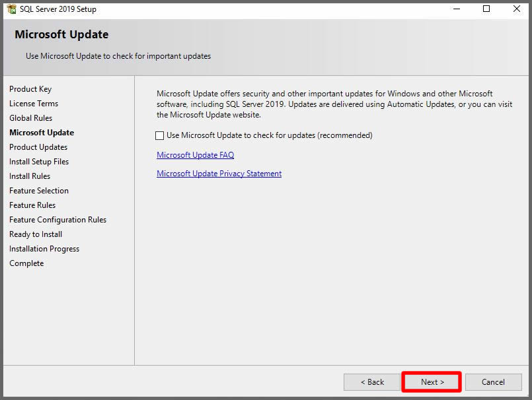Cancel the SQL Server setup
Viewport: 532px width, 400px height.
493,382
